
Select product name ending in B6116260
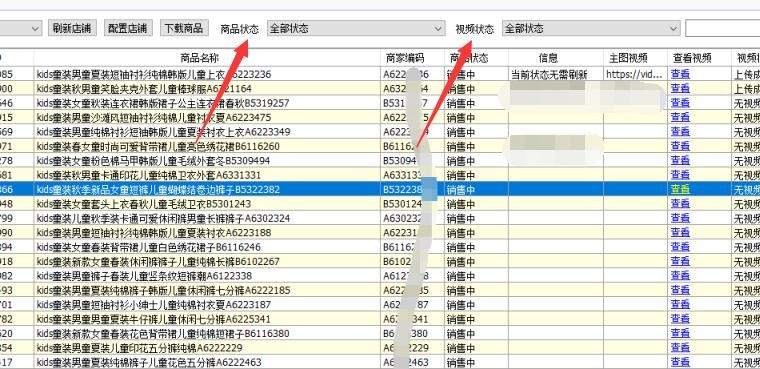pyautogui.click(x=158, y=146)
